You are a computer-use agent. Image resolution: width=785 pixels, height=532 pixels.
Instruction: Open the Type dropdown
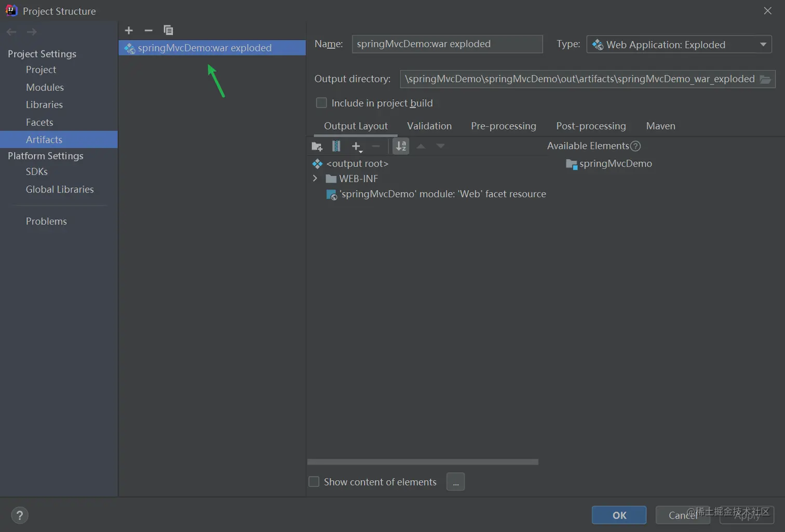click(x=679, y=44)
